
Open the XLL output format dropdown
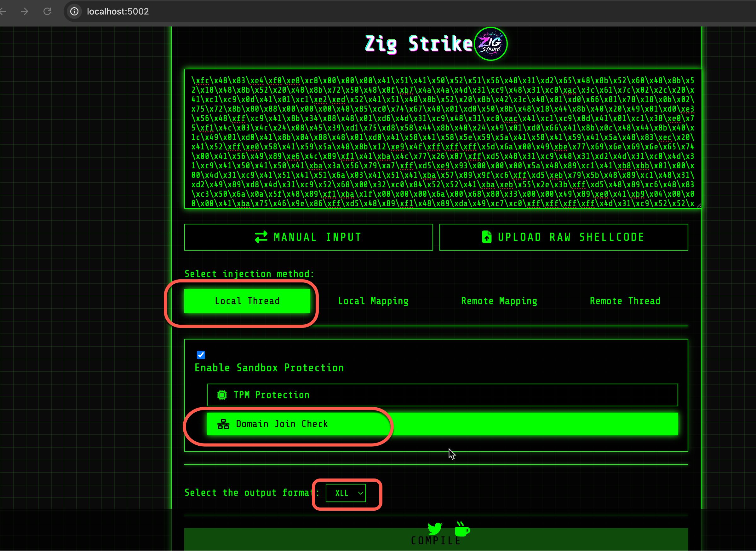click(x=346, y=493)
